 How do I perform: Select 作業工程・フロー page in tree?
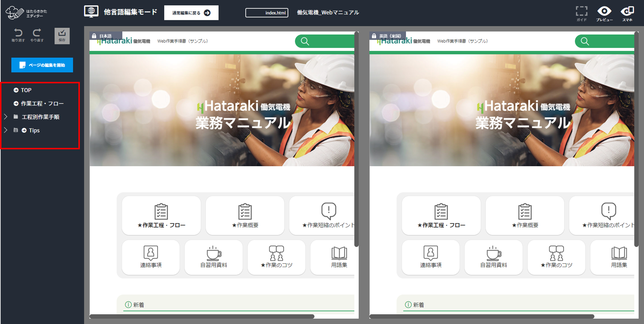[x=42, y=104]
